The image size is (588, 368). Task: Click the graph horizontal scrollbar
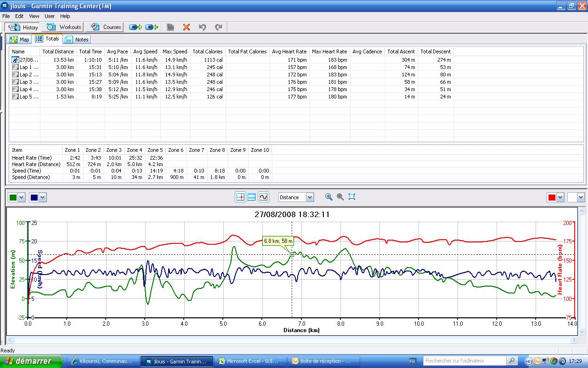(292, 340)
